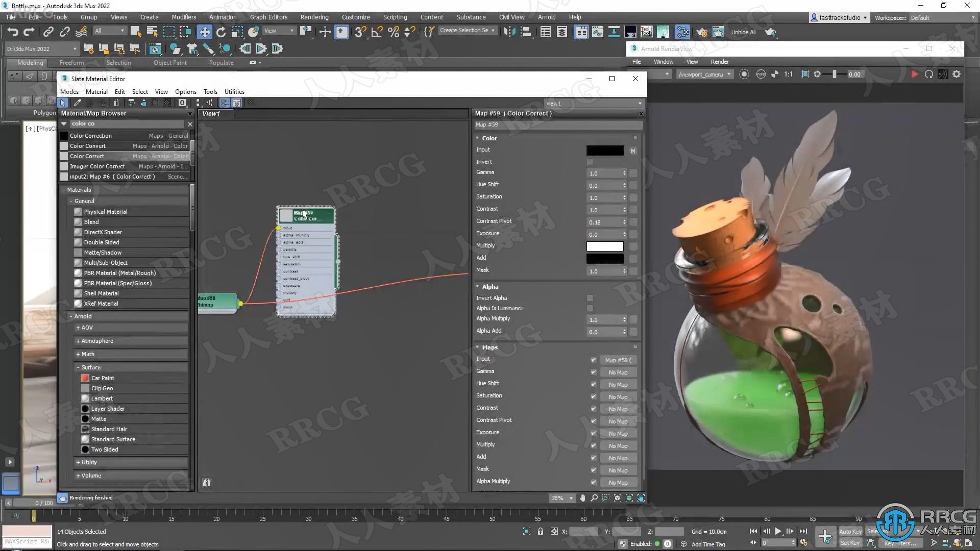Viewport: 980px width, 551px height.
Task: Open the Rendering menu in menu bar
Action: click(314, 17)
